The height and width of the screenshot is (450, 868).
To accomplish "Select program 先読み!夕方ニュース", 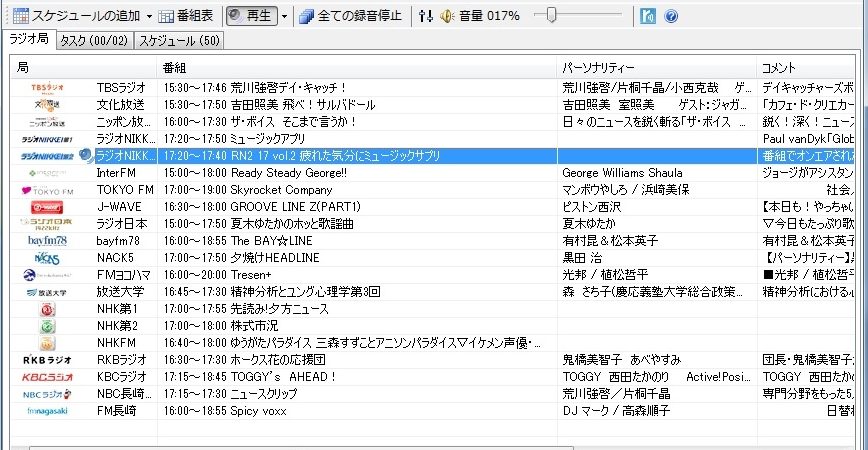I will pos(280,309).
